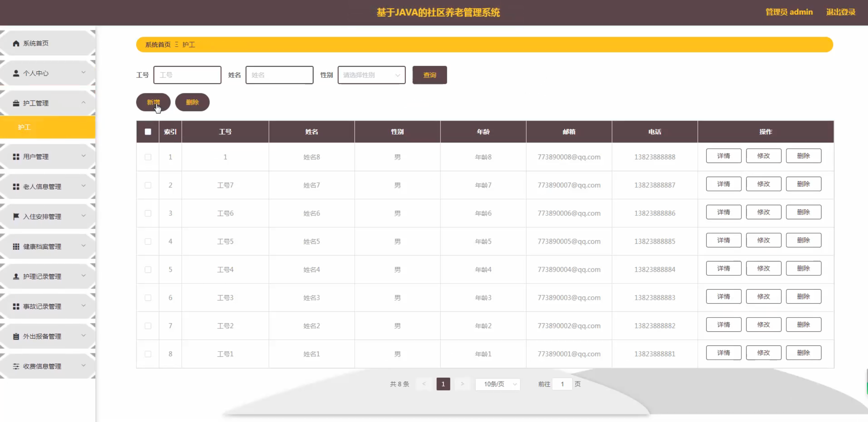Image resolution: width=868 pixels, height=422 pixels.
Task: Click 系统首页 in the breadcrumb
Action: pos(158,45)
